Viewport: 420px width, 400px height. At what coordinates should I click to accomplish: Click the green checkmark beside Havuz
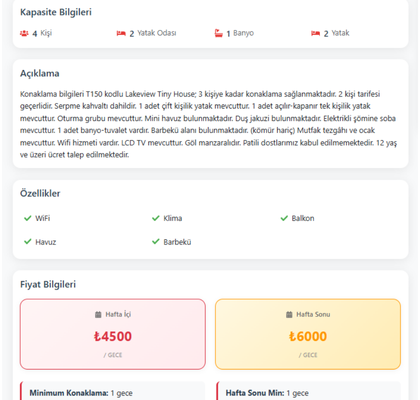pyautogui.click(x=27, y=242)
